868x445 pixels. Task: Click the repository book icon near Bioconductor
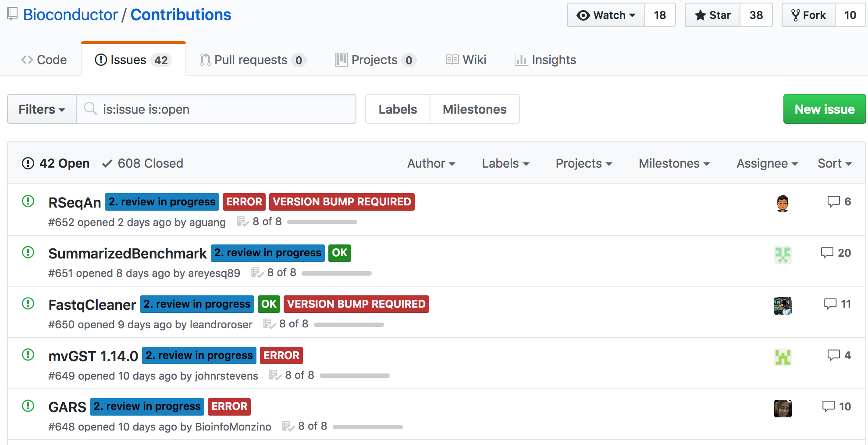click(12, 14)
